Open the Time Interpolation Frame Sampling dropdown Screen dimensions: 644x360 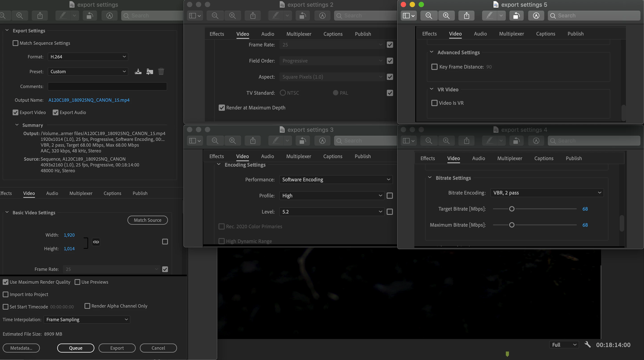[x=87, y=320]
